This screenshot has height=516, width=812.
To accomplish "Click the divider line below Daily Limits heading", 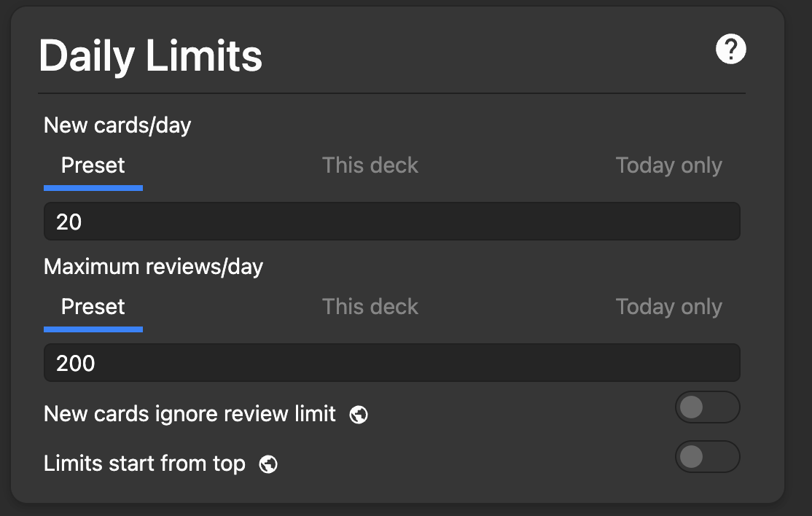I will pos(391,93).
